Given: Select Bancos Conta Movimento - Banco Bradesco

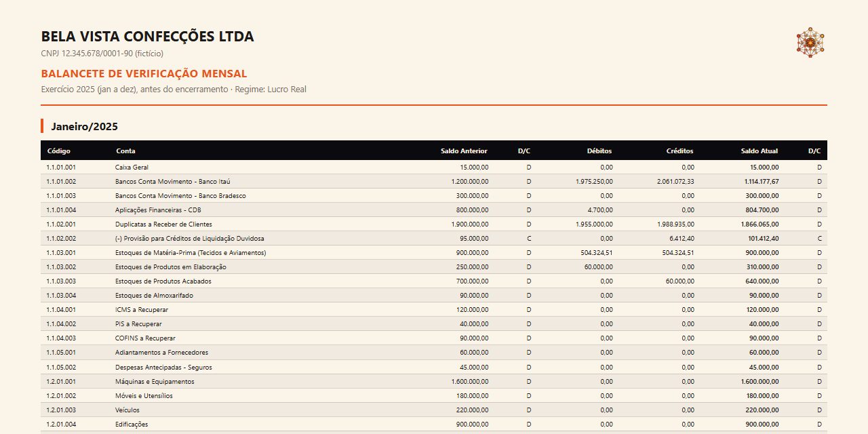Looking at the screenshot, I should click(180, 196).
